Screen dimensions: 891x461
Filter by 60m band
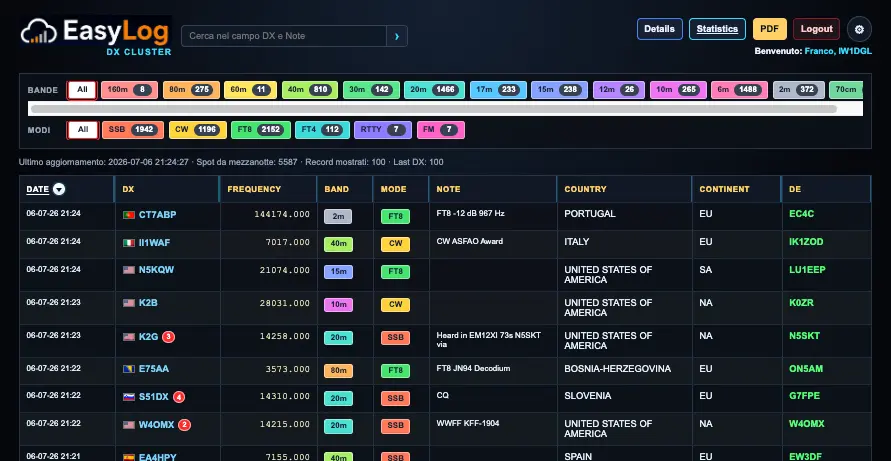(251, 90)
